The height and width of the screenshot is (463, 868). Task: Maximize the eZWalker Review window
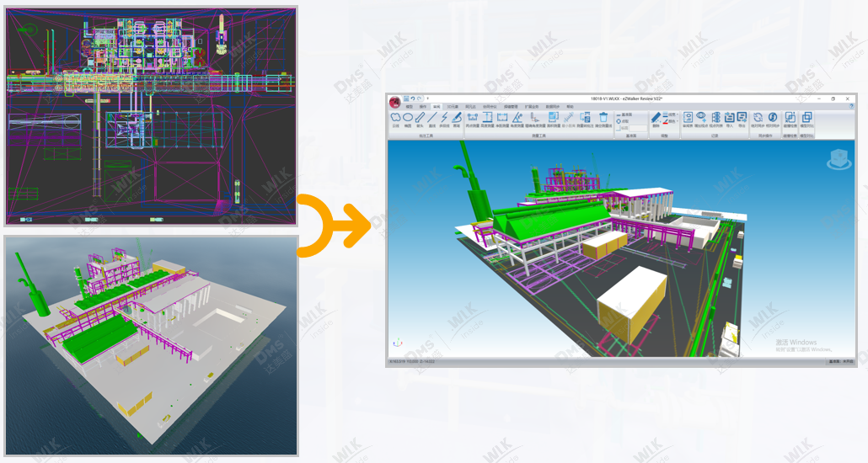pyautogui.click(x=833, y=98)
